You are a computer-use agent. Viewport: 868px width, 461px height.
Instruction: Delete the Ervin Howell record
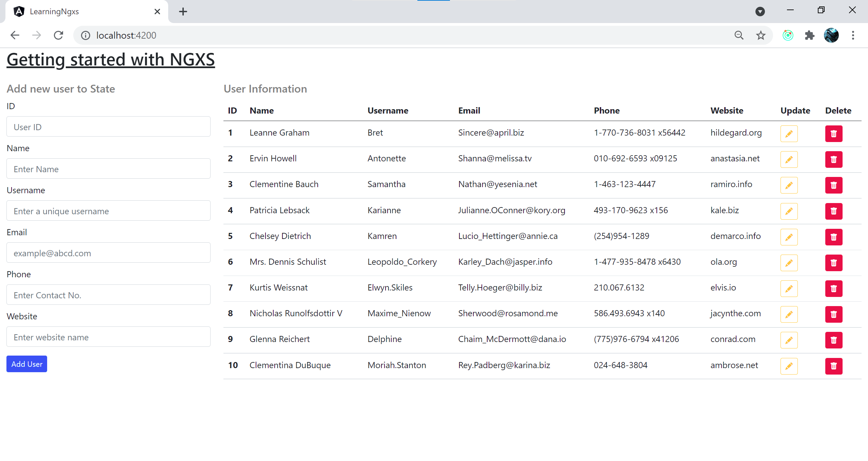[x=834, y=159]
